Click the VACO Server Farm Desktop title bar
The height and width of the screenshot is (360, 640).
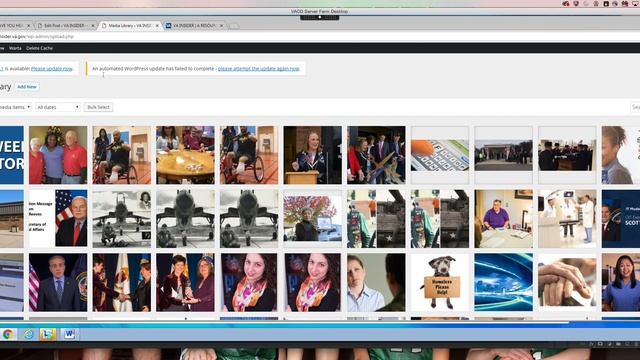[320, 11]
